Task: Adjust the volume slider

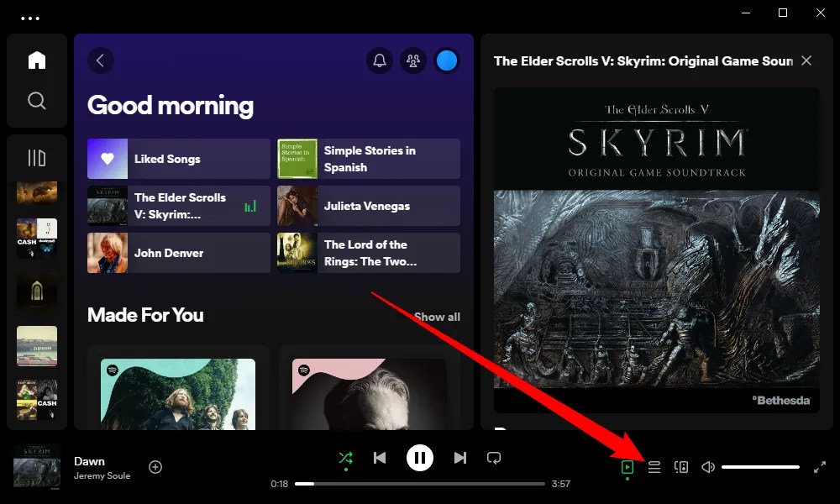Action: pos(760,466)
